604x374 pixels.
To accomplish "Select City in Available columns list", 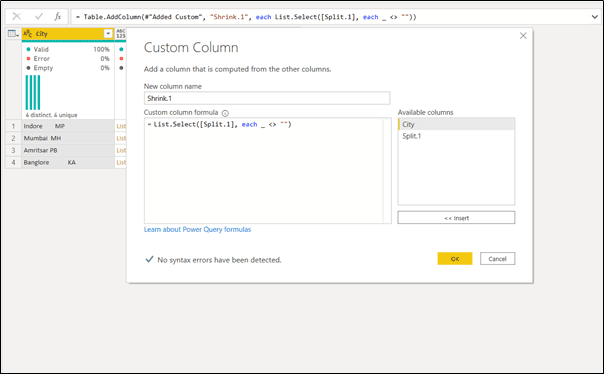I will pyautogui.click(x=456, y=124).
